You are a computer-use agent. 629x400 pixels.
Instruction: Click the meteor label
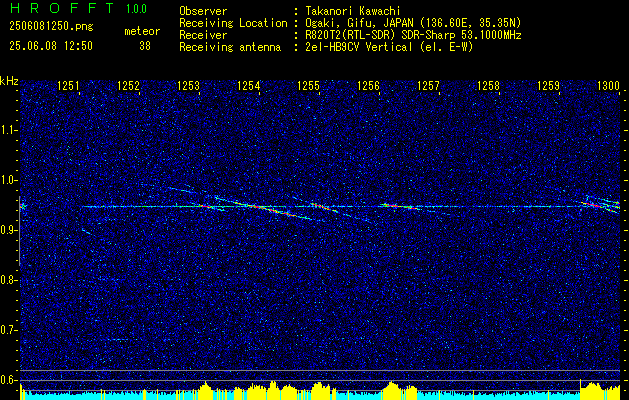point(142,31)
